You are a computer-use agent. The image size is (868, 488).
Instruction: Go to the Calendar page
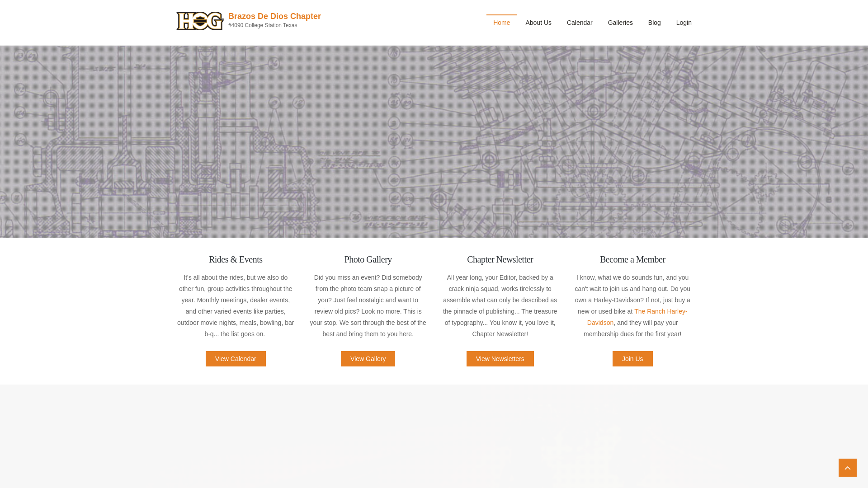pyautogui.click(x=579, y=23)
